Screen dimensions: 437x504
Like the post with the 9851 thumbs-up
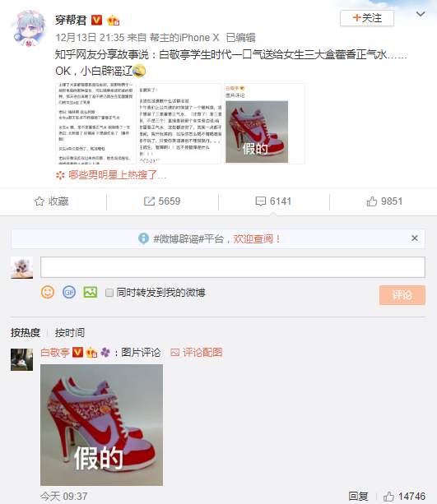click(x=372, y=201)
